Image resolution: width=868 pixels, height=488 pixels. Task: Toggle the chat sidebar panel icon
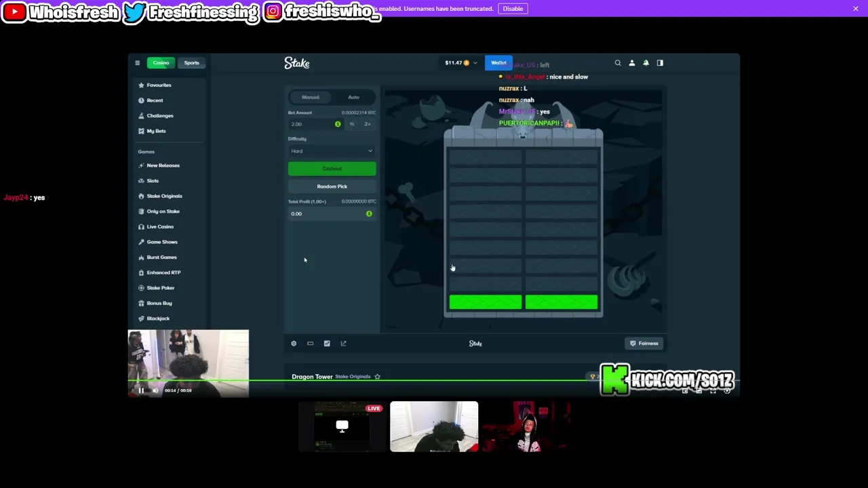pyautogui.click(x=660, y=63)
